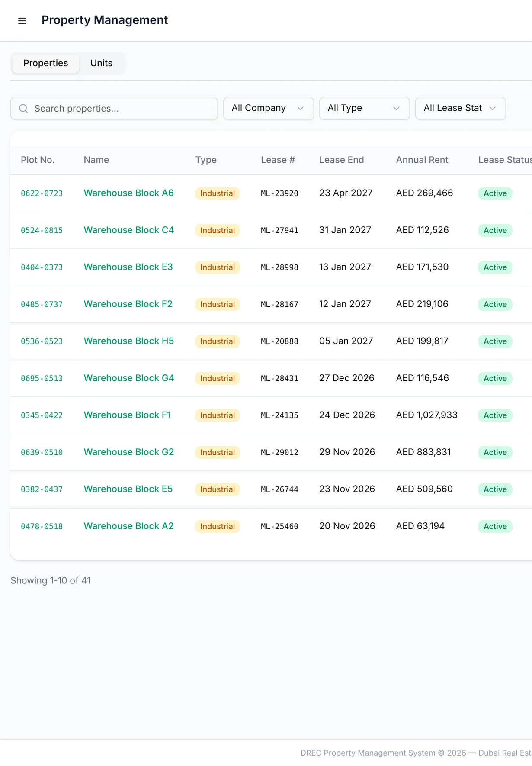Open Warehouse Block A6 property link
Viewport: 532px width, 766px height.
click(129, 193)
